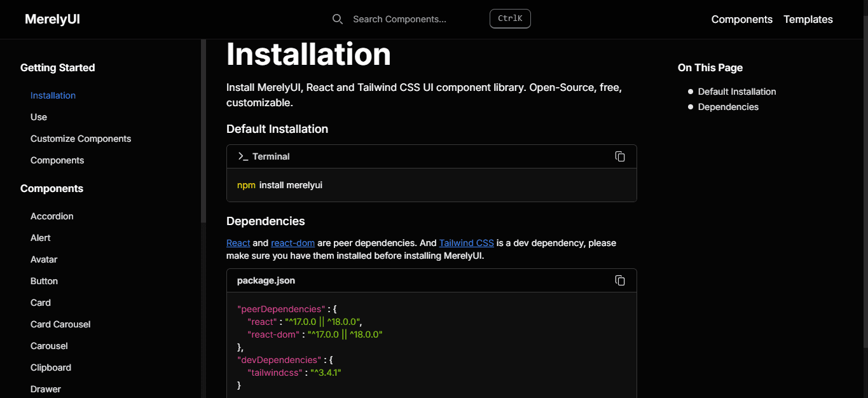Copy the Terminal npm install command

point(620,156)
